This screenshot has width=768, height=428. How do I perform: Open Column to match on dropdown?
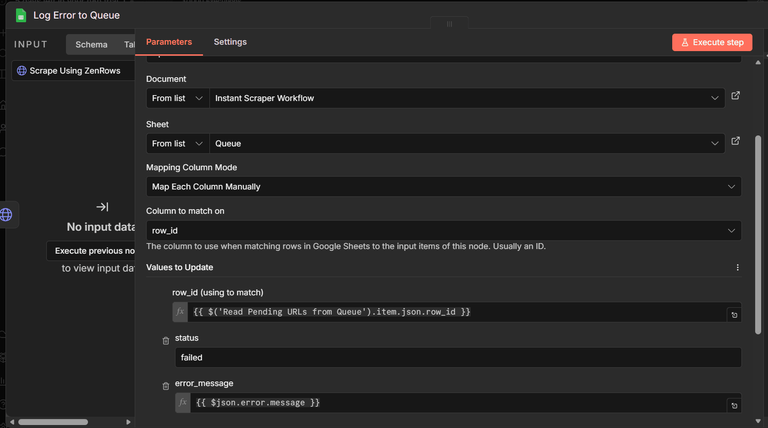coord(443,231)
